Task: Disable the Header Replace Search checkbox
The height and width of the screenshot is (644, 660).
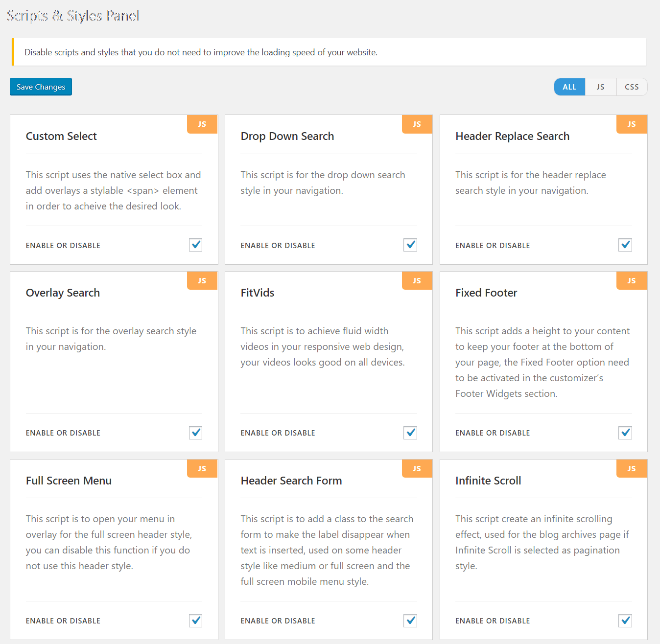Action: coord(625,245)
